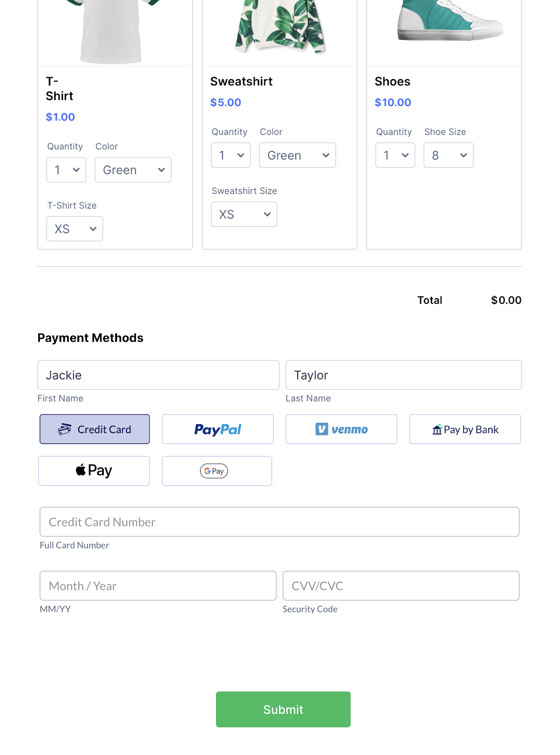Open the T-Shirt Color dropdown
This screenshot has height=755, width=560.
(133, 170)
